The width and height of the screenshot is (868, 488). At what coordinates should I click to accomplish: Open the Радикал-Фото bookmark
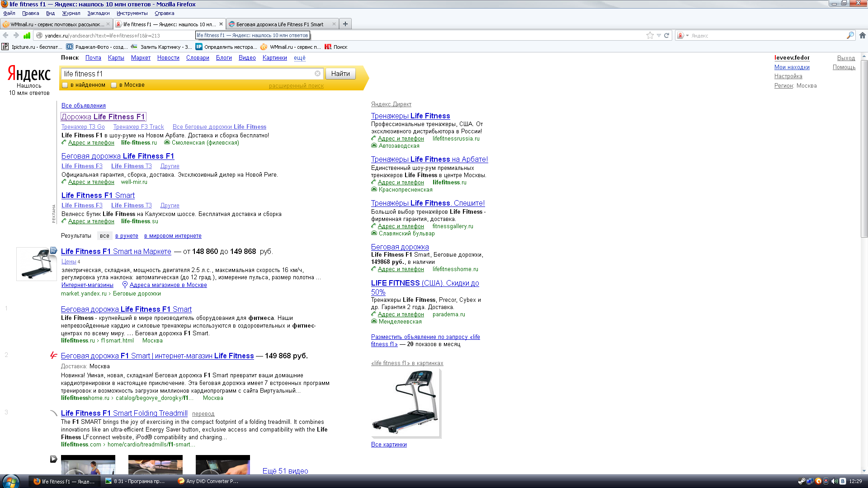click(x=97, y=47)
